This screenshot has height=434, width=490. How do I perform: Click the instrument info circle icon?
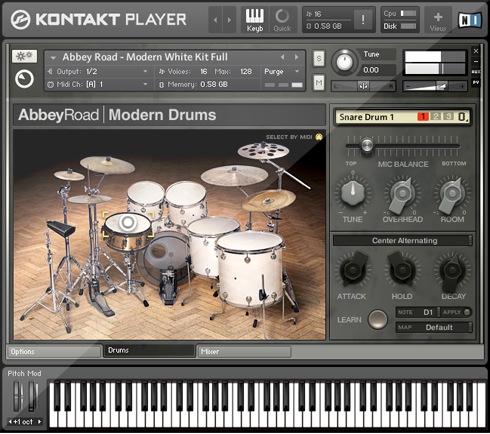point(24,79)
